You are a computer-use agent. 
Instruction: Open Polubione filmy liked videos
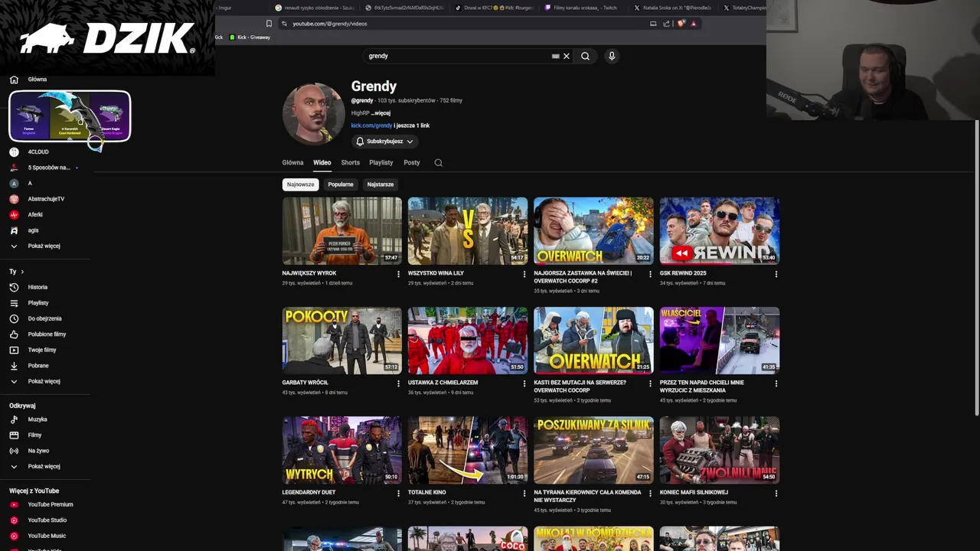[x=37, y=334]
